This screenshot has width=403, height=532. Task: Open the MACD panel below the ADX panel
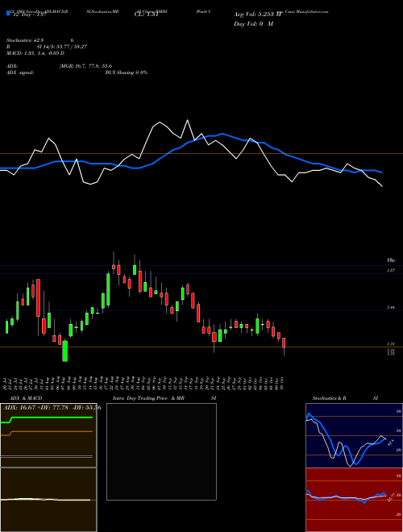coord(48,500)
